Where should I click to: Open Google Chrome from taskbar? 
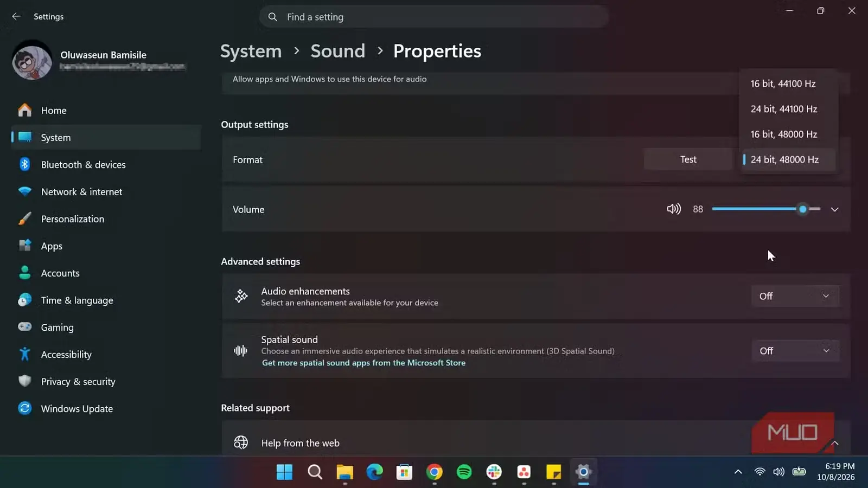click(x=434, y=472)
